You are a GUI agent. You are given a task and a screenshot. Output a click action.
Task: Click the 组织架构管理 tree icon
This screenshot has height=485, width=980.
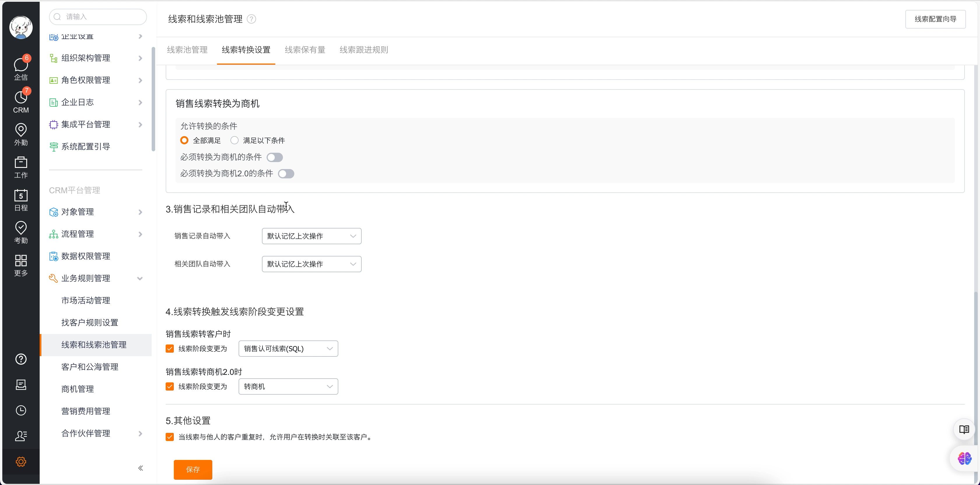point(54,58)
